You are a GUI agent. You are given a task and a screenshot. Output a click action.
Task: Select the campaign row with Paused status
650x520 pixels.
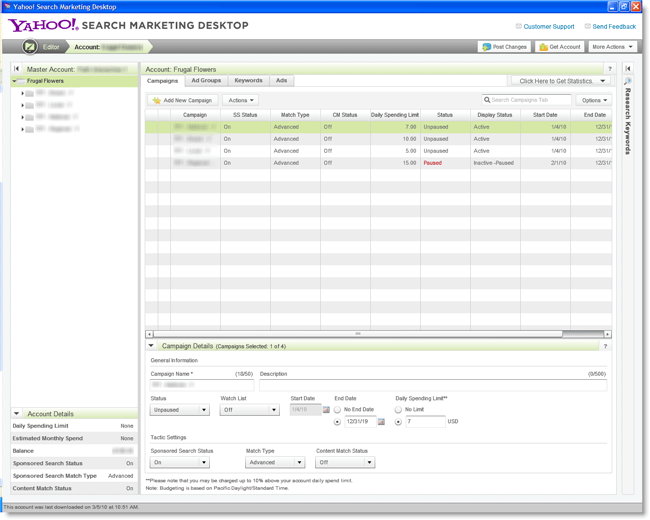[378, 163]
